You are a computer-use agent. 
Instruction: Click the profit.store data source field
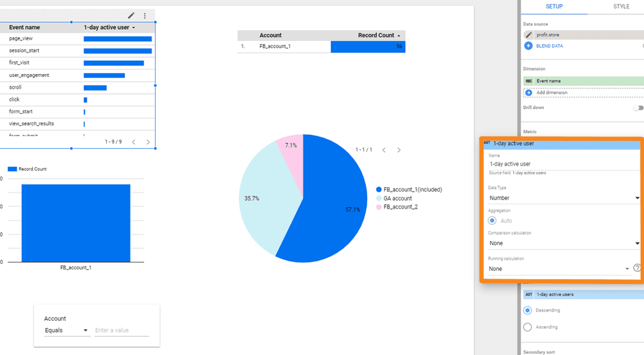tap(583, 35)
